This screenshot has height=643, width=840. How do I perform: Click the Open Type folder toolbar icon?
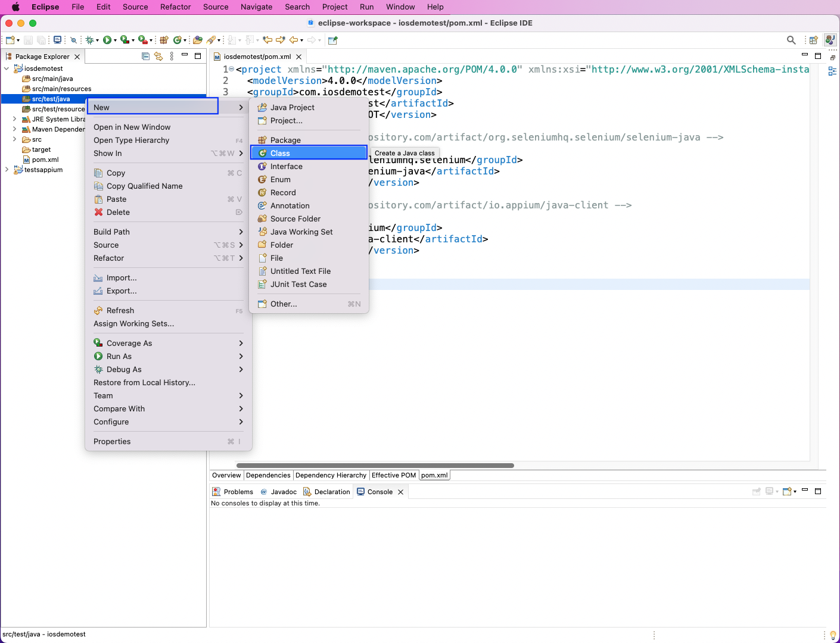pyautogui.click(x=197, y=40)
